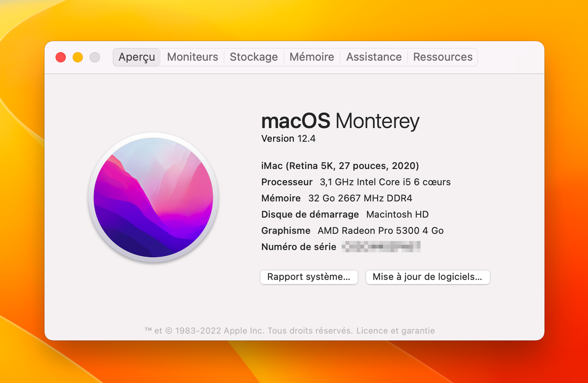
Task: Minimize window with the yellow button
Action: pyautogui.click(x=78, y=57)
